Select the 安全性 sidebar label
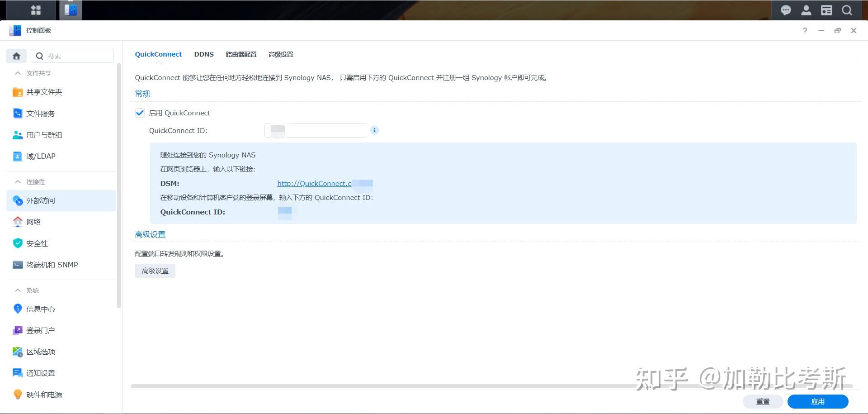 (37, 243)
